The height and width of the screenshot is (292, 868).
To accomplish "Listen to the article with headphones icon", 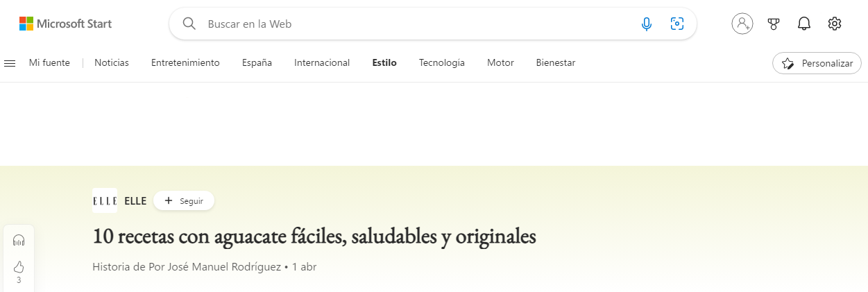I will [x=19, y=241].
